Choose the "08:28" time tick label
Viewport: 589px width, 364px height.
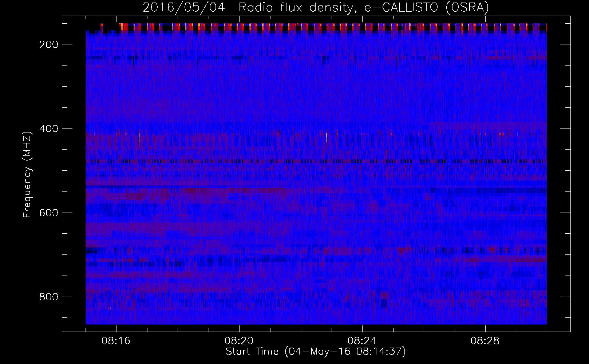(x=485, y=341)
